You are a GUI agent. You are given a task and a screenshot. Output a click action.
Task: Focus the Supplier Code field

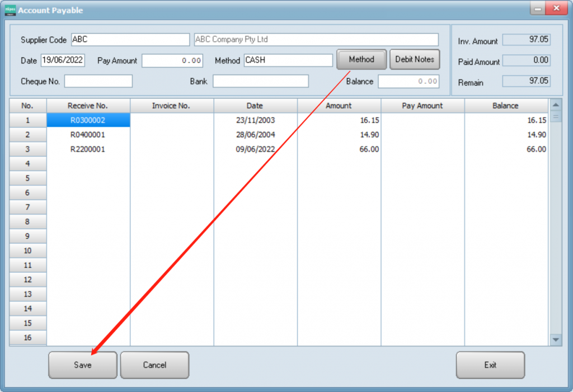click(130, 40)
